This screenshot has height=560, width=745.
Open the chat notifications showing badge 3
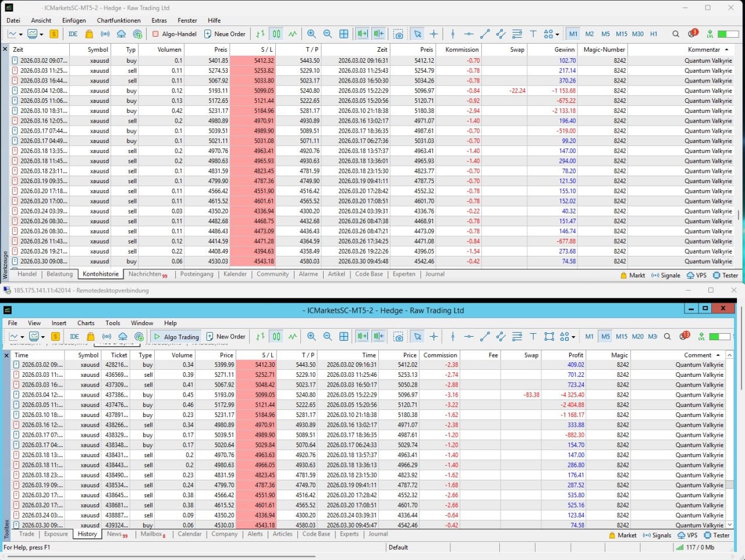pyautogui.click(x=693, y=33)
